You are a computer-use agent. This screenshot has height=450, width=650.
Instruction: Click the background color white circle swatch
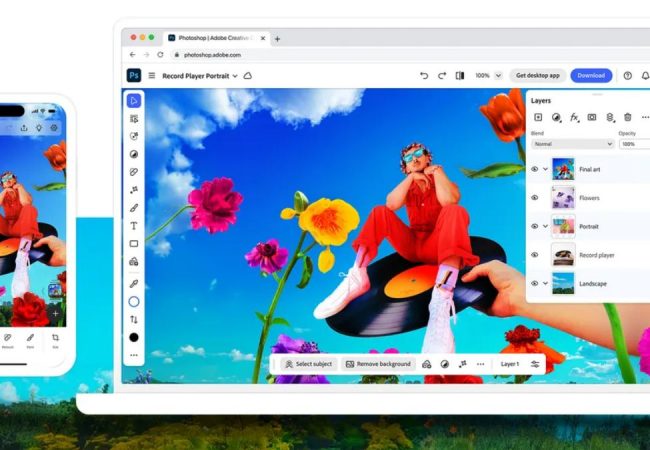(x=133, y=302)
